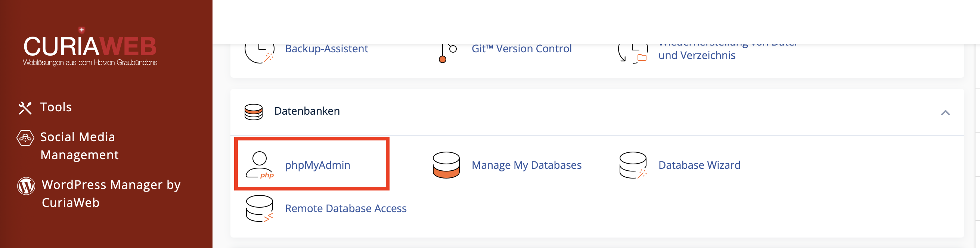
Task: Collapse the Datenbanken section chevron
Action: (945, 112)
